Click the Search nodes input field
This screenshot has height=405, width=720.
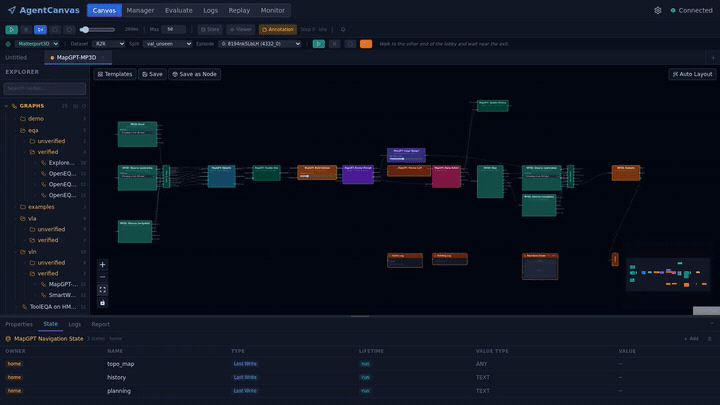click(45, 88)
